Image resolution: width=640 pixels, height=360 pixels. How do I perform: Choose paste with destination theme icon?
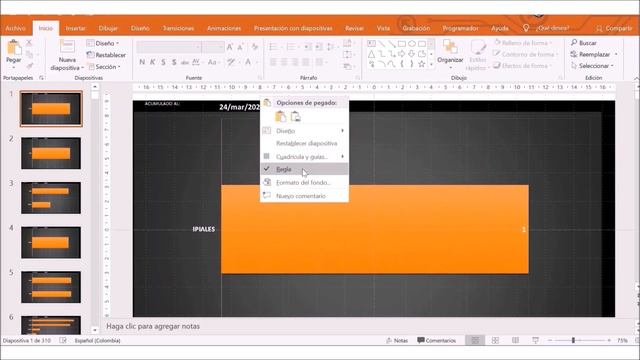pos(280,117)
